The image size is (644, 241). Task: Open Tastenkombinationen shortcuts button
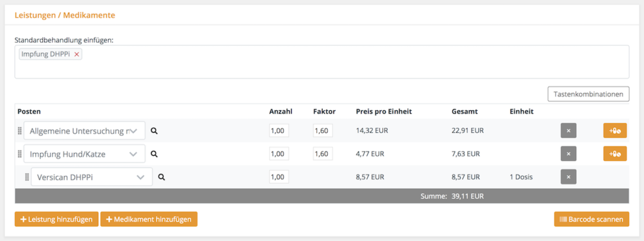[588, 94]
